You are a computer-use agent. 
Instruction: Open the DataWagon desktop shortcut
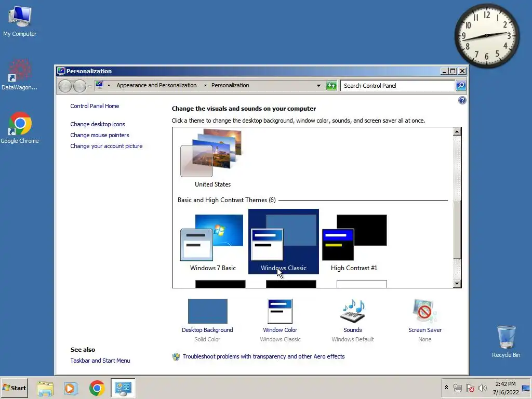[20, 75]
